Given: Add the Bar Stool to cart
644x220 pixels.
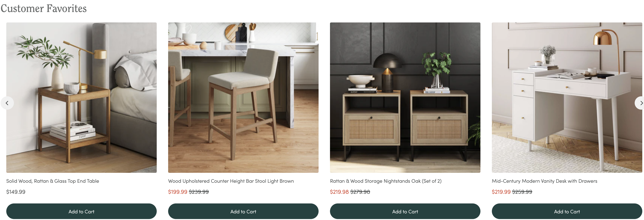Looking at the screenshot, I should 243,211.
